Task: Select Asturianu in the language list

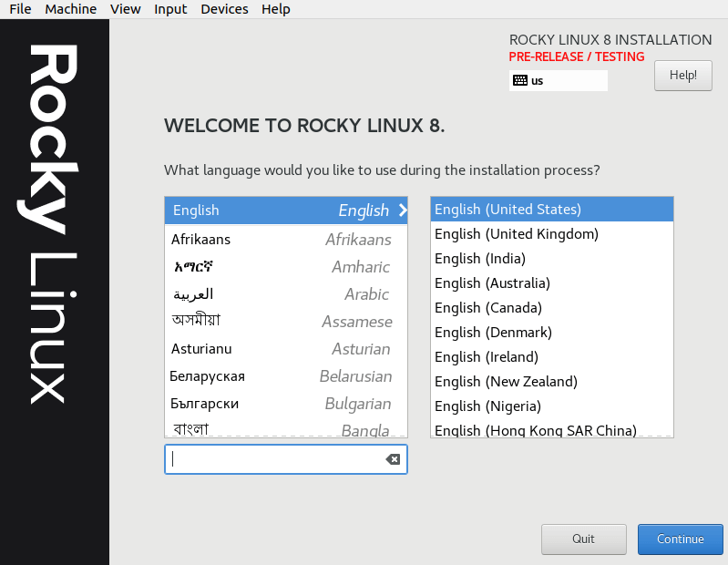Action: click(x=286, y=349)
